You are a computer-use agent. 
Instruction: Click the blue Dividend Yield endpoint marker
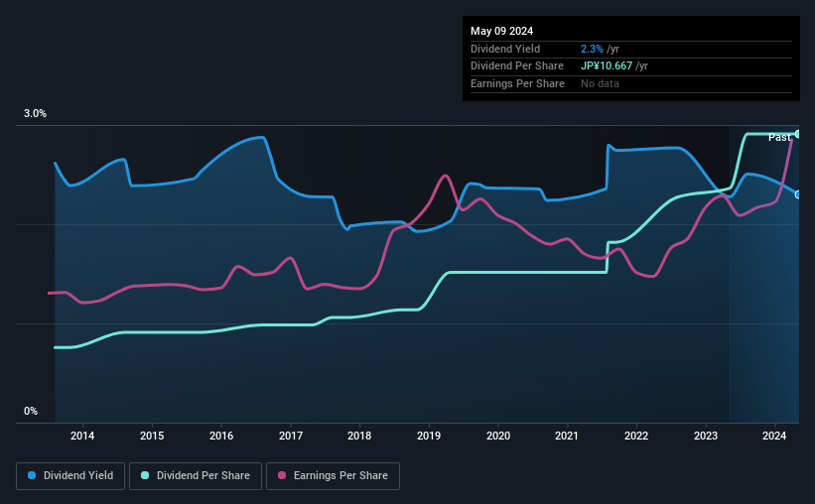pyautogui.click(x=798, y=194)
